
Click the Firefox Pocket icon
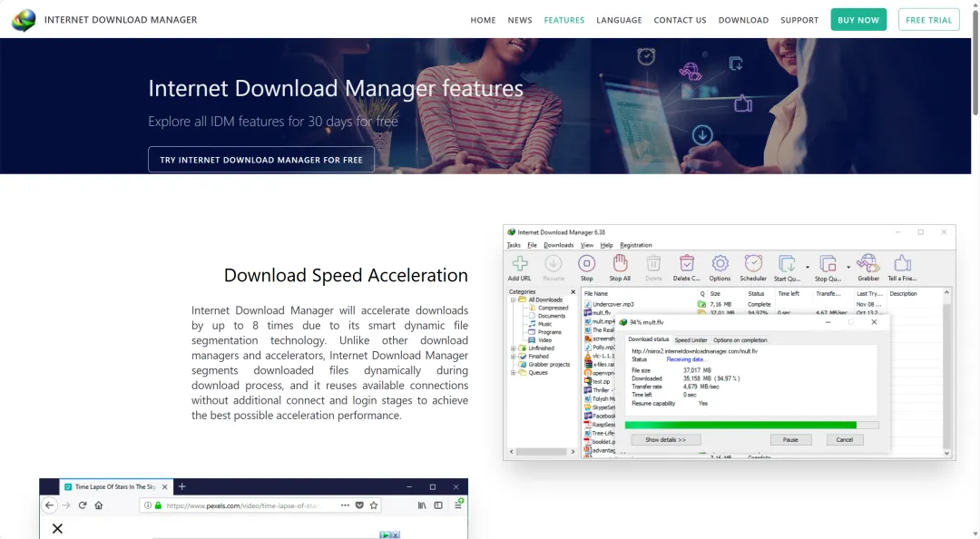(359, 505)
